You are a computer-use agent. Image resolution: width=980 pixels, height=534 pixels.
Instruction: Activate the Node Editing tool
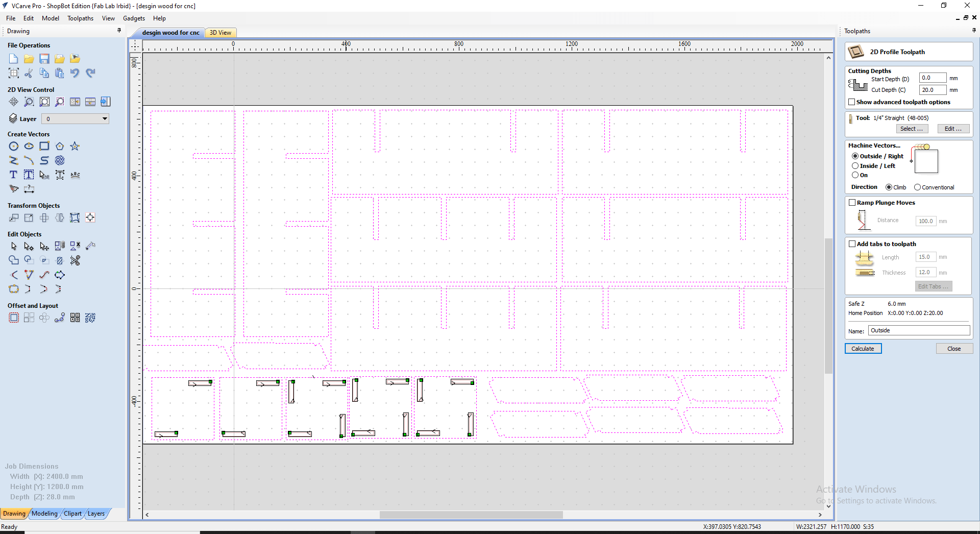(x=29, y=246)
